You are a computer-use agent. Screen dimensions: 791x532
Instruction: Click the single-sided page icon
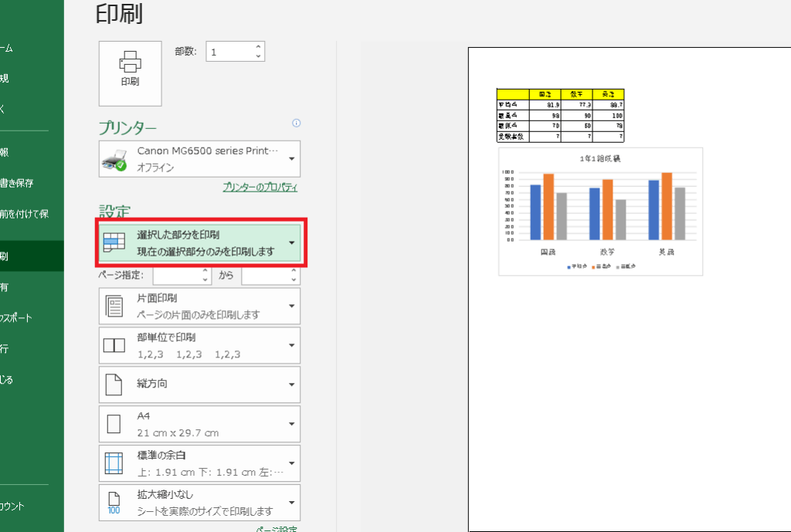pos(114,306)
